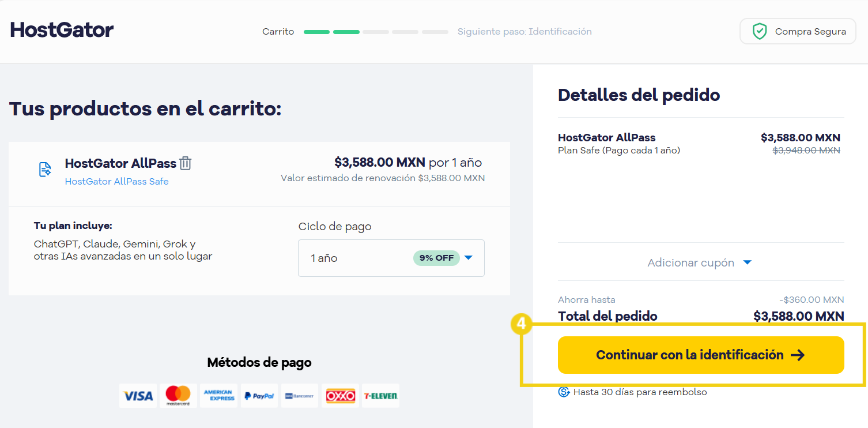Click the HostGator logo
The image size is (868, 428).
(62, 30)
